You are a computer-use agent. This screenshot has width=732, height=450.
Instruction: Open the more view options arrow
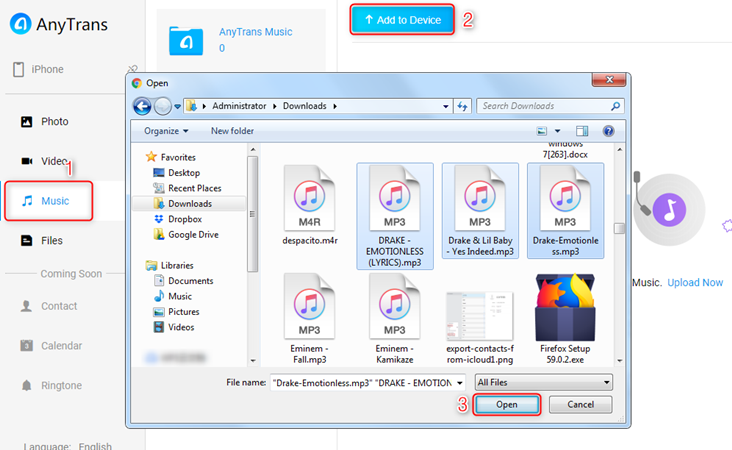(557, 131)
